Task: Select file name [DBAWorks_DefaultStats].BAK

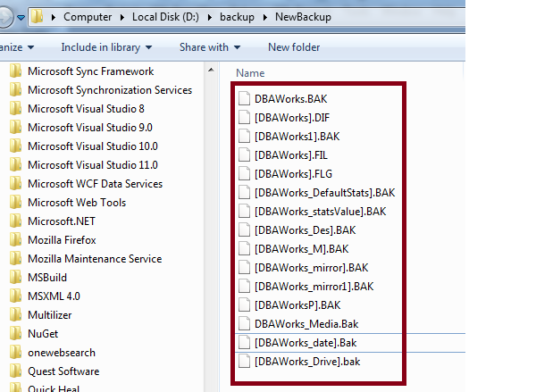Action: point(325,193)
